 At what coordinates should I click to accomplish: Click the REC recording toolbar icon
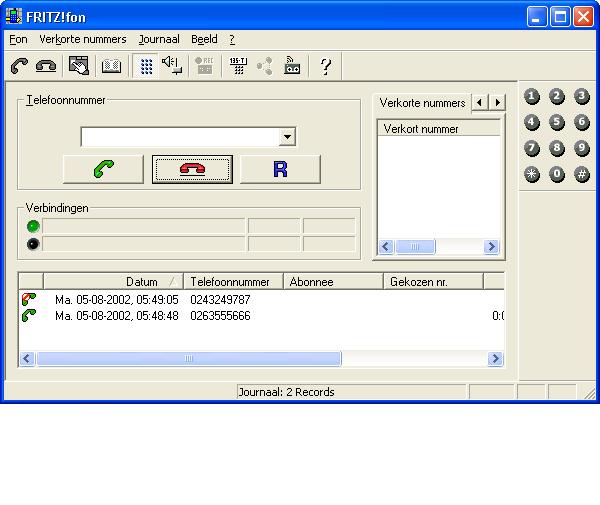click(204, 66)
